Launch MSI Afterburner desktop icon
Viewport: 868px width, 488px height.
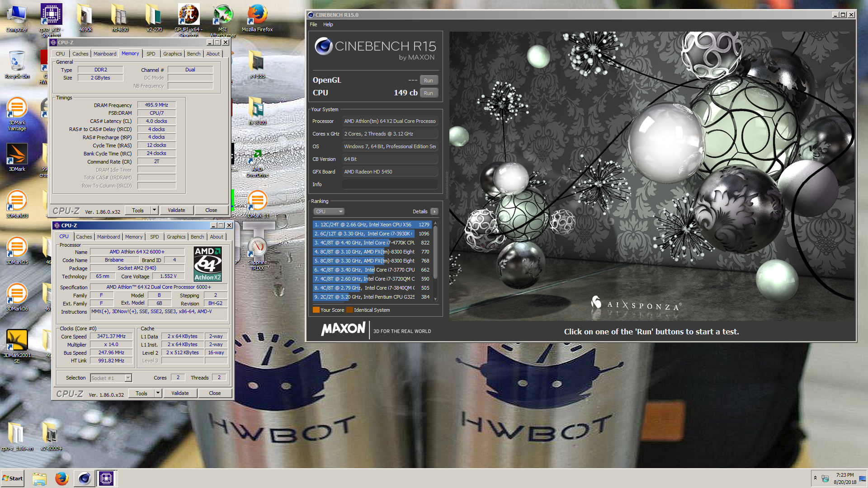pos(223,20)
